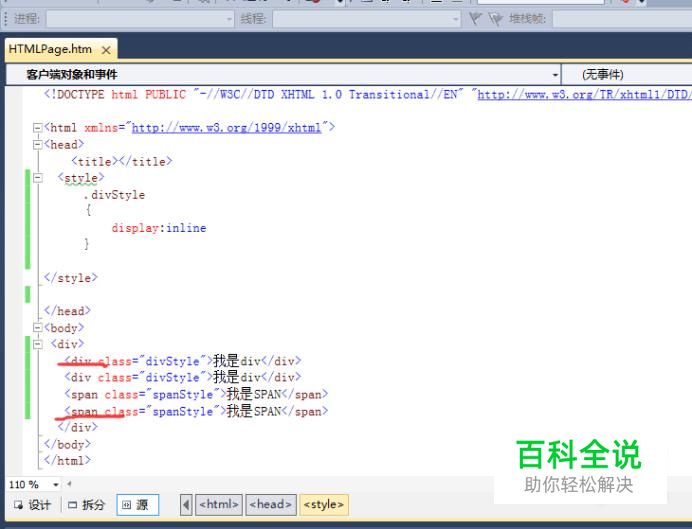Click the first thread flag icon
This screenshot has height=529, width=692.
click(475, 19)
